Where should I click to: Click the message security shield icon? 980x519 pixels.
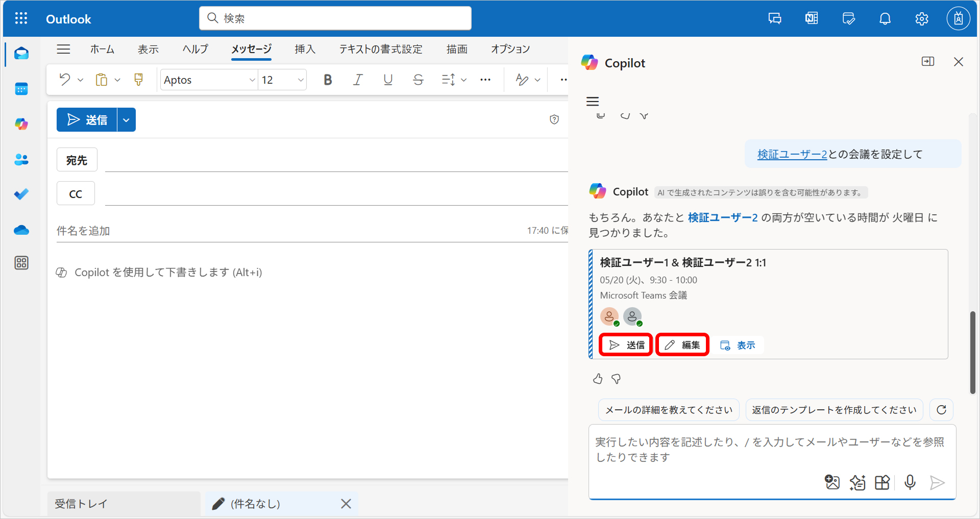point(554,119)
